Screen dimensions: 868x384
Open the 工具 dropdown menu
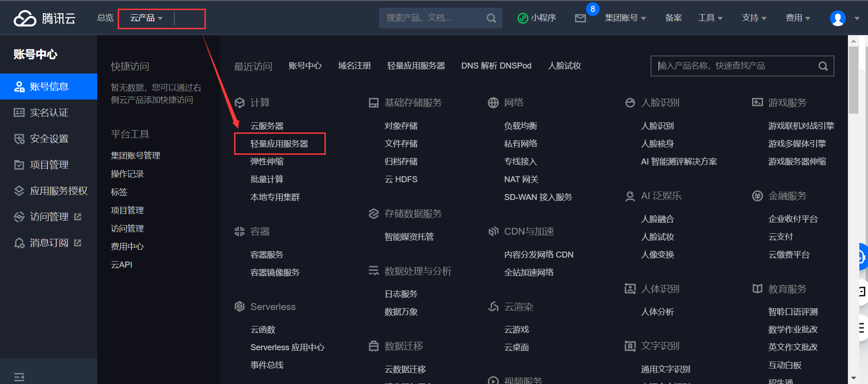tap(710, 18)
